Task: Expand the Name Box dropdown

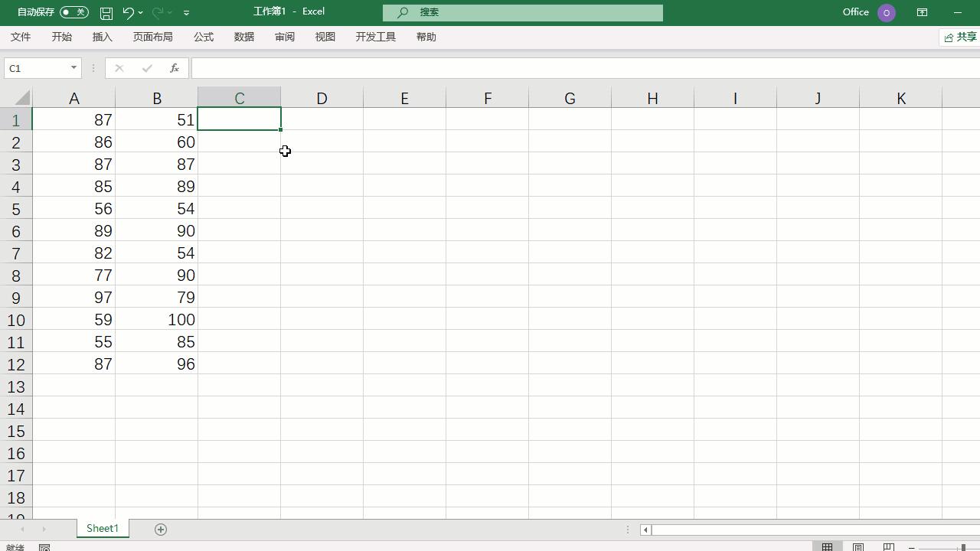Action: pos(73,68)
